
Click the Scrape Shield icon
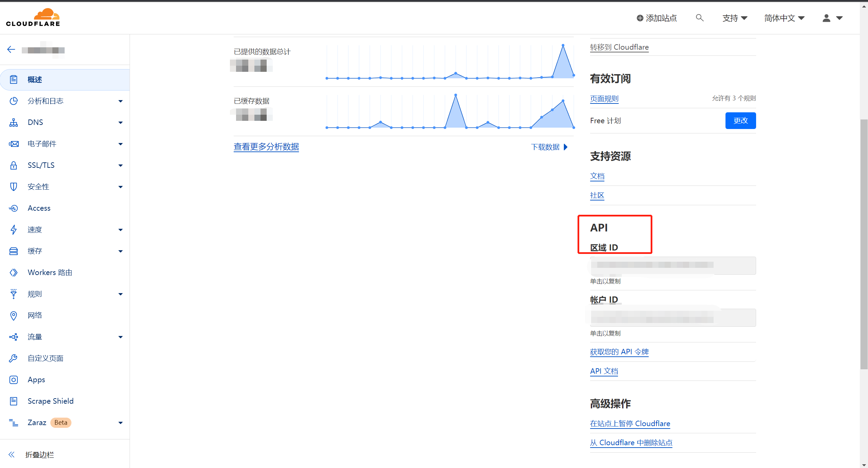tap(14, 401)
